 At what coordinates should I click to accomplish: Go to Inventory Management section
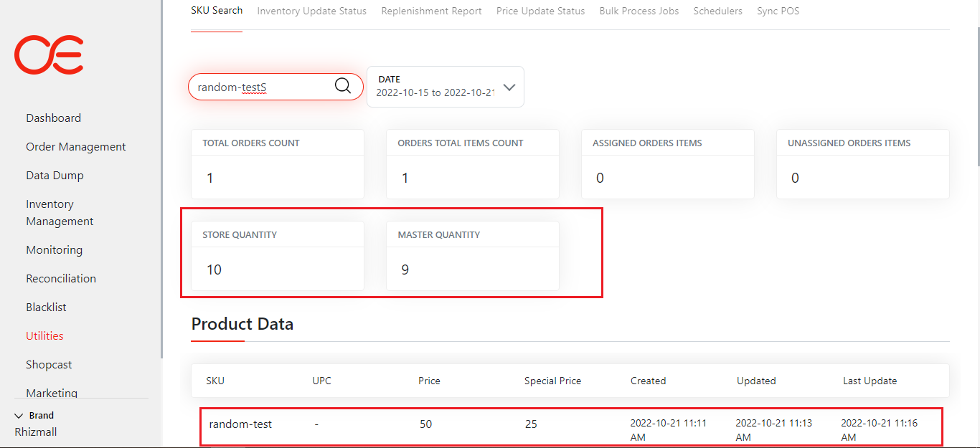click(x=60, y=213)
